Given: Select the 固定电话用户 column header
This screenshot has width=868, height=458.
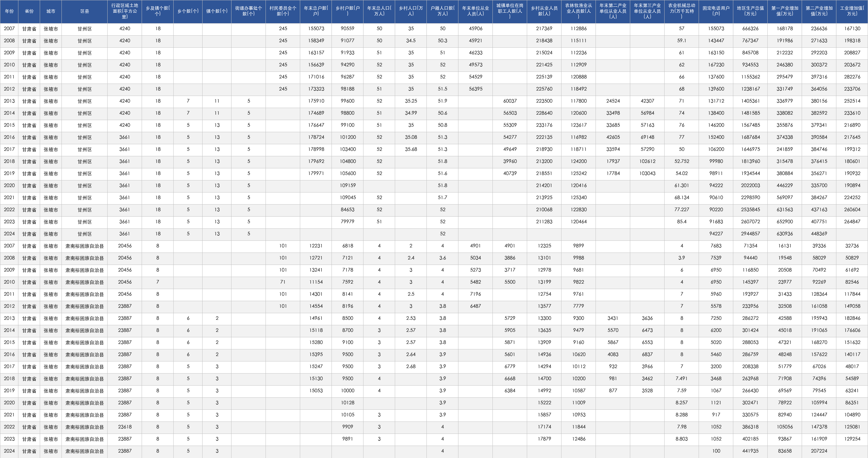Looking at the screenshot, I should click(716, 11).
